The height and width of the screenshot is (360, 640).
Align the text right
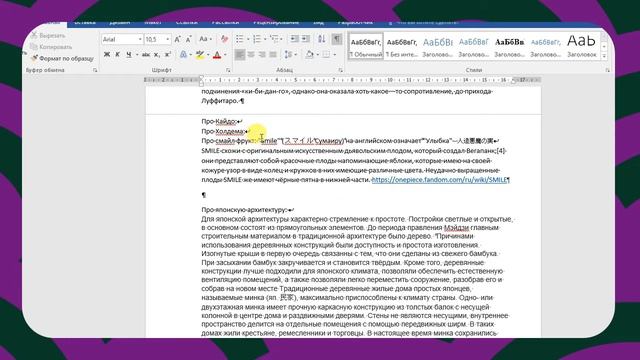(262, 54)
